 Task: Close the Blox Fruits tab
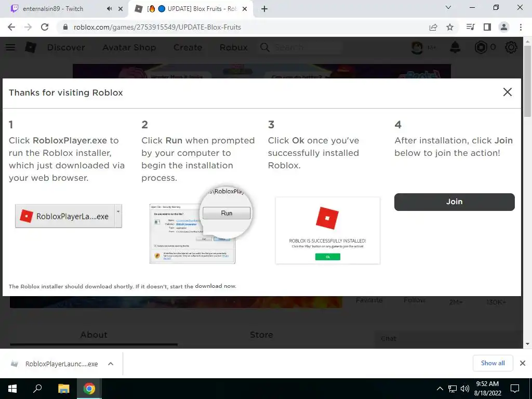point(245,9)
